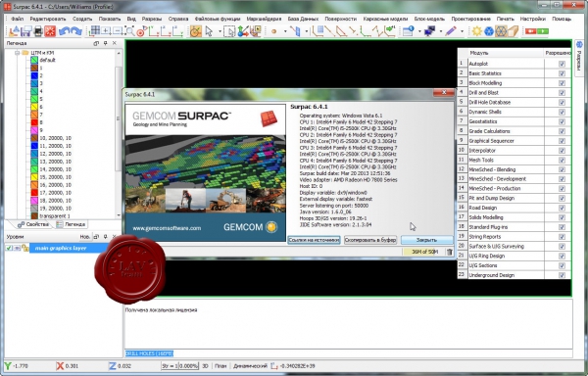The width and height of the screenshot is (588, 376).
Task: Toggle the Mesh Tools module checkbox
Action: pos(562,160)
